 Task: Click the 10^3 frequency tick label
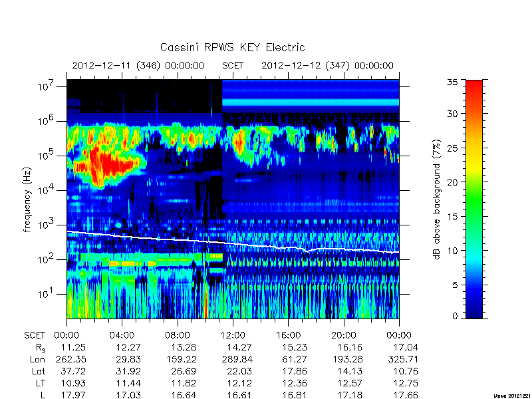(x=47, y=225)
